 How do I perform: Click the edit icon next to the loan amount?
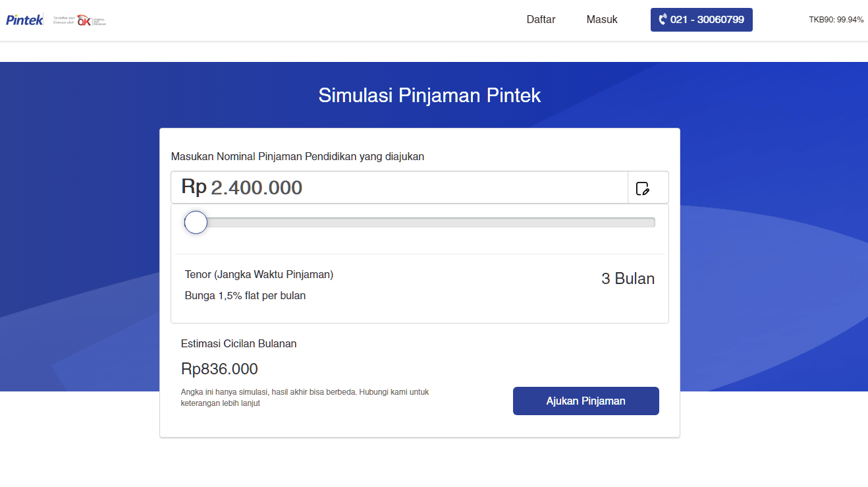point(643,188)
